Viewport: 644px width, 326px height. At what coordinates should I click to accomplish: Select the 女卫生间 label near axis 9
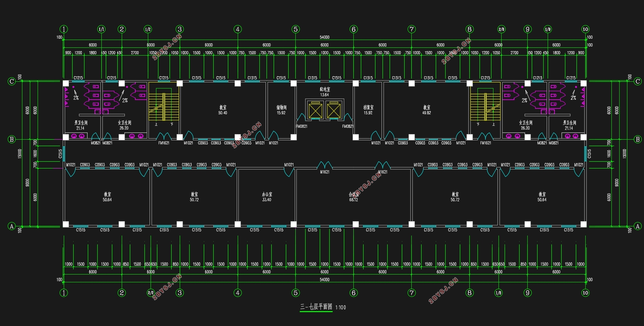526,123
